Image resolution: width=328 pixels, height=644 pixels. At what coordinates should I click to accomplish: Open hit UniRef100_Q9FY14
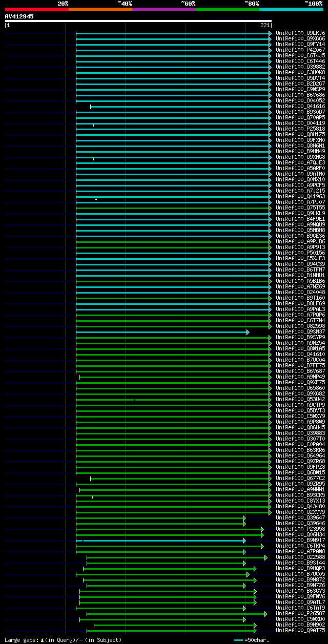coord(300,44)
